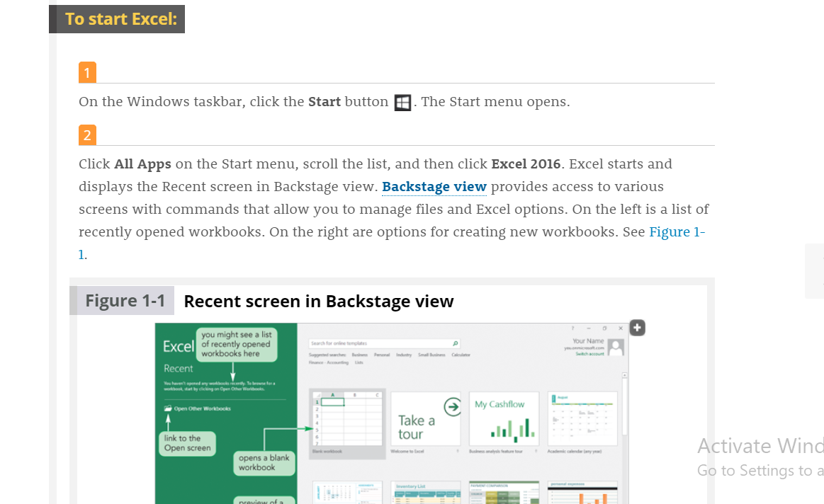Click the user profile avatar in figure

click(x=616, y=347)
